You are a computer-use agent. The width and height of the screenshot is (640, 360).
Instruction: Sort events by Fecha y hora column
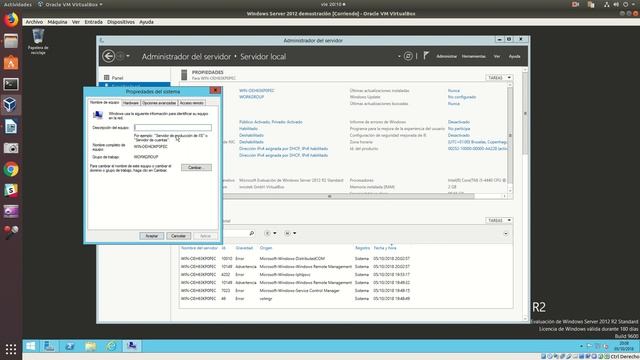pos(384,248)
